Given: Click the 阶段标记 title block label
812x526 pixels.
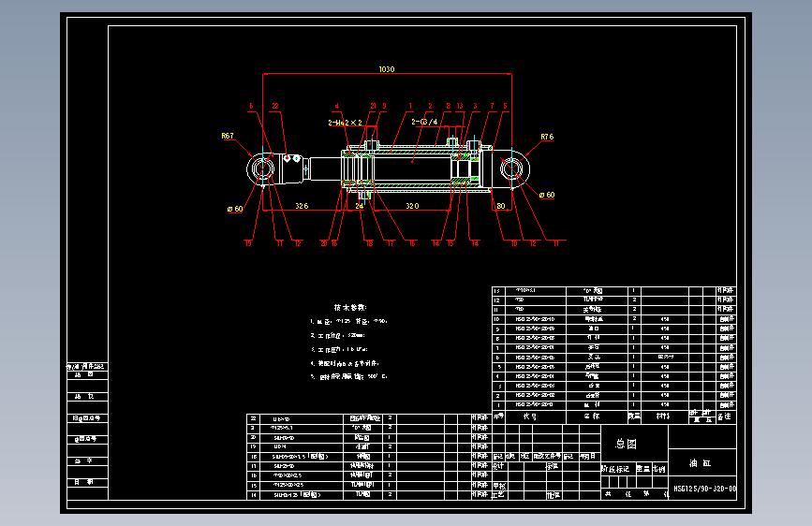Looking at the screenshot, I should click(x=615, y=469).
